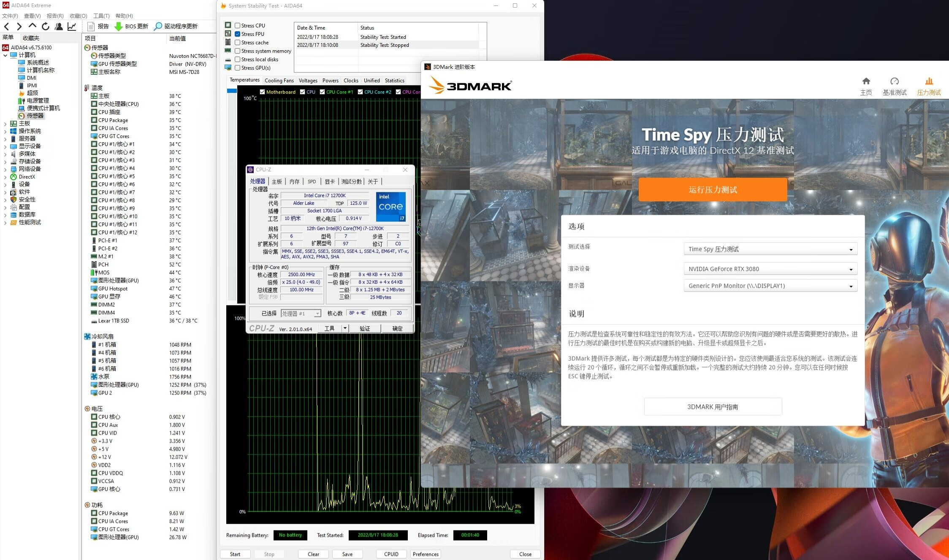The width and height of the screenshot is (949, 560).
Task: Click the Clear button in Stability Test
Action: click(x=313, y=554)
